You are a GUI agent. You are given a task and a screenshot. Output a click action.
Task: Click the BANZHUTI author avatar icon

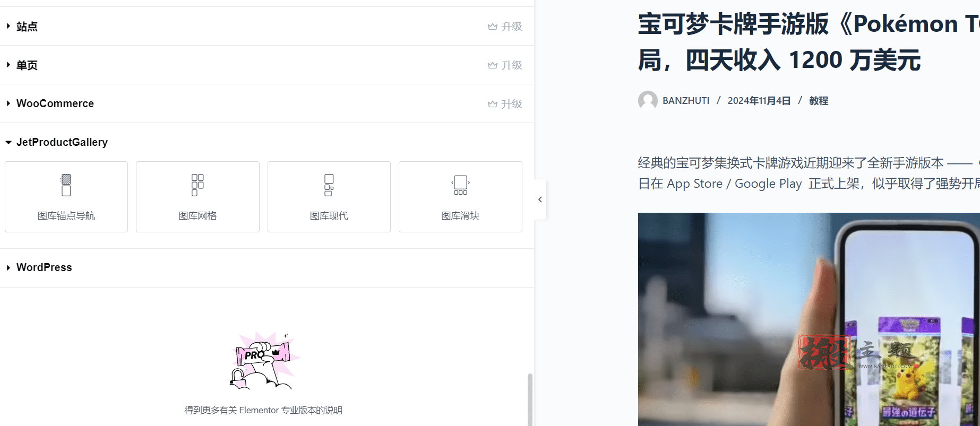648,100
